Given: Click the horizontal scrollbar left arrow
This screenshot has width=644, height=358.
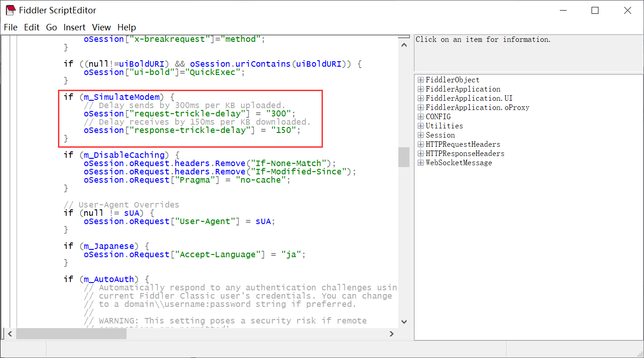Looking at the screenshot, I should point(10,334).
